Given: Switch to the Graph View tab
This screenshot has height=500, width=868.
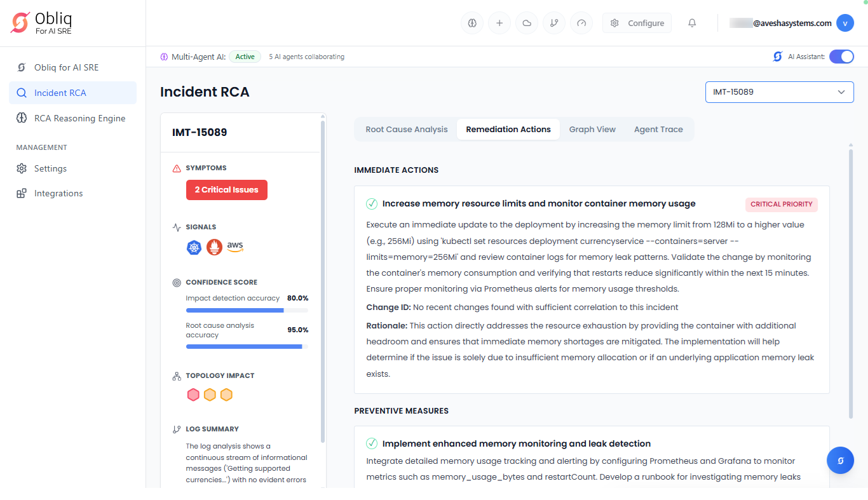Looking at the screenshot, I should pyautogui.click(x=592, y=129).
